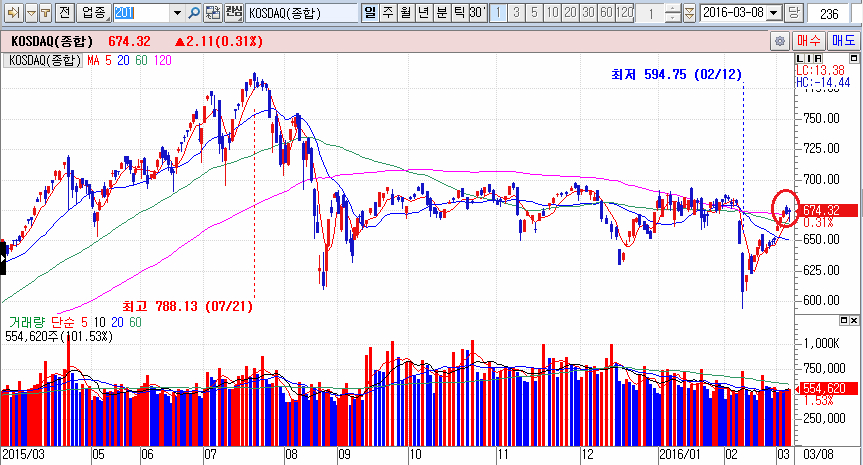Open the index code 201 dropdown arrow

178,13
